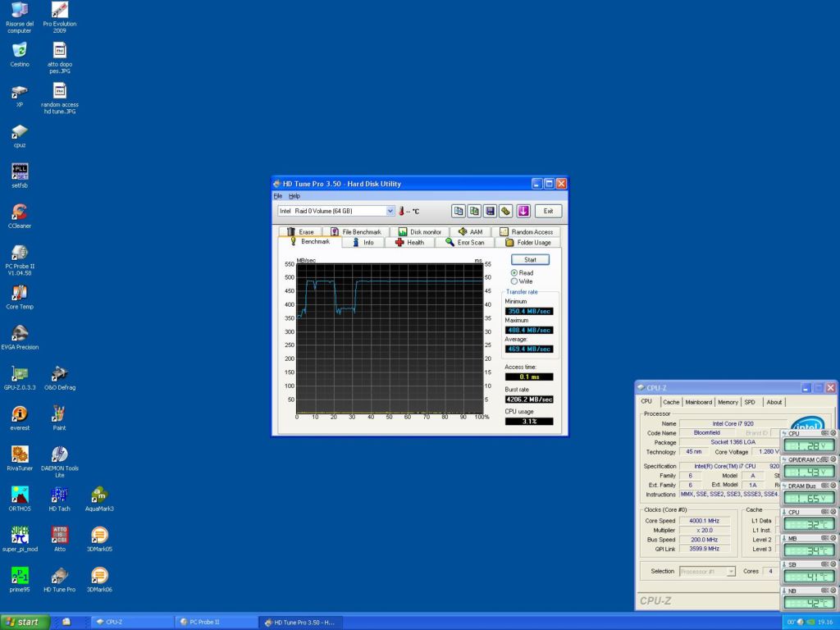The image size is (840, 630).
Task: Open Risorse del computer desktop icon
Action: [20, 17]
